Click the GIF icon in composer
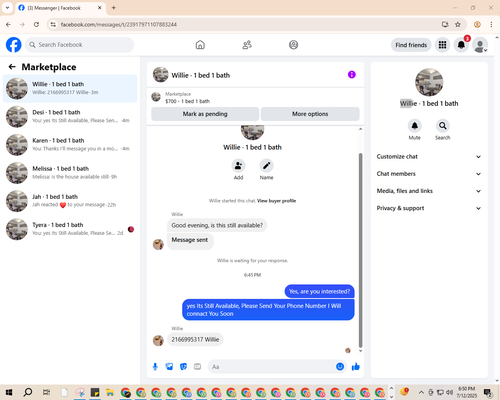Screen dimensions: 500x400 (x=197, y=367)
